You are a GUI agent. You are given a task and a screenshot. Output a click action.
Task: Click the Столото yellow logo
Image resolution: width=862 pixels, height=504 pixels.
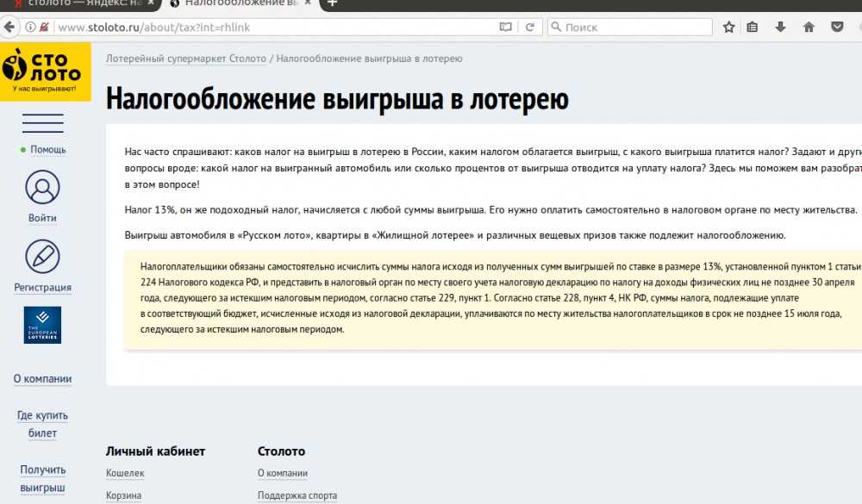[x=46, y=72]
